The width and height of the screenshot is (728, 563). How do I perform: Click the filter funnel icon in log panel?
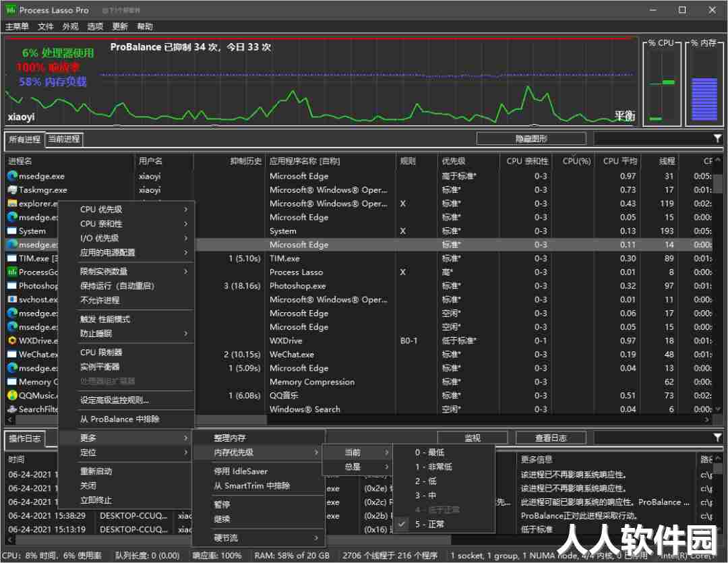pos(717,437)
